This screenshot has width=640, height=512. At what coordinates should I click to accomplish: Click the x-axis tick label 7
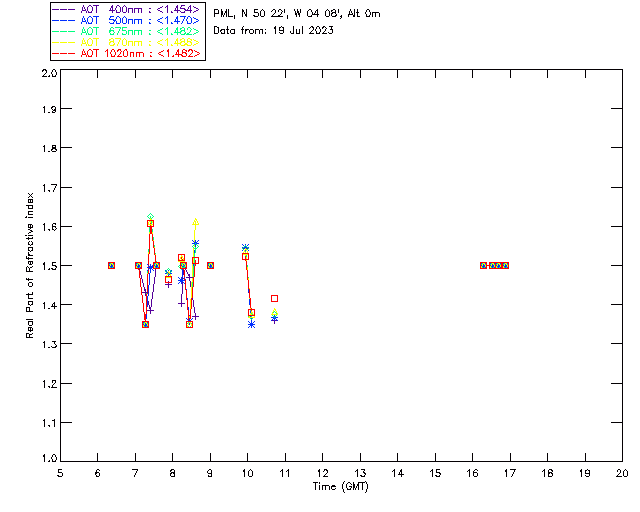click(x=135, y=473)
